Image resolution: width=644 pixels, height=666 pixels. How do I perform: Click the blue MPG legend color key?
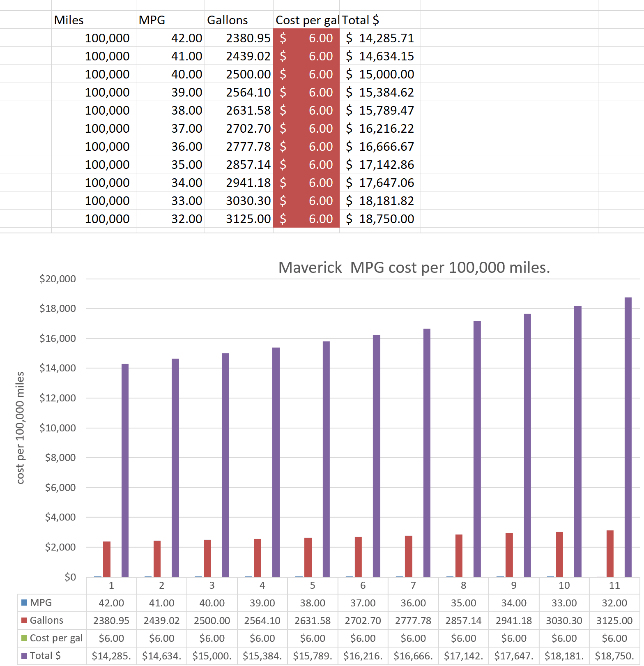[x=24, y=603]
